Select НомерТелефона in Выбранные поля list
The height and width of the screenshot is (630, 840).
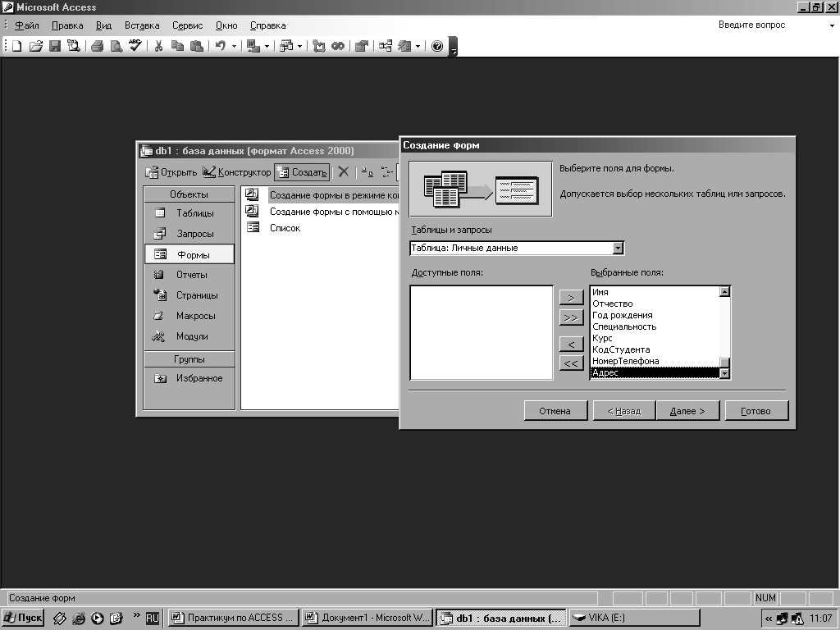655,361
